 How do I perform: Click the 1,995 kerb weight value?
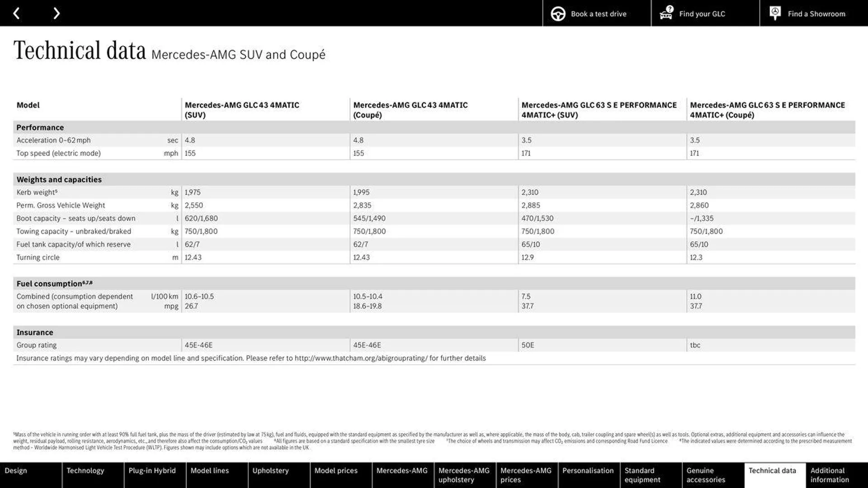pyautogui.click(x=361, y=192)
